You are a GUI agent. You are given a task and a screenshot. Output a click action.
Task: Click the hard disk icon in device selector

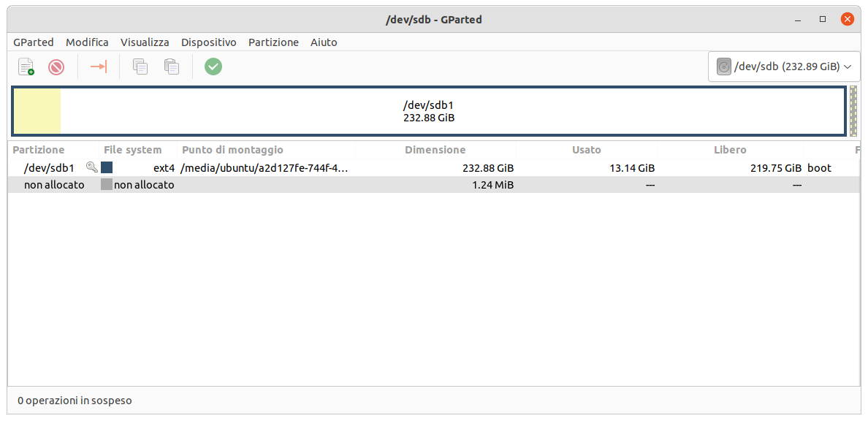pos(723,67)
